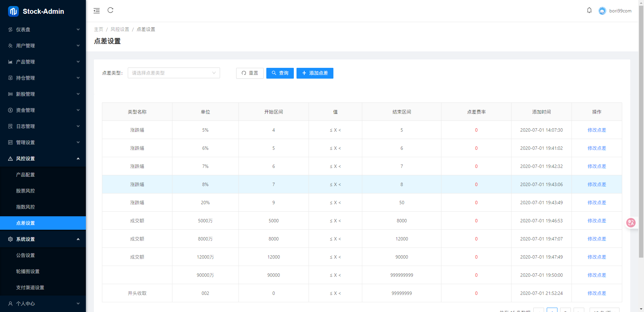This screenshot has width=644, height=312.
Task: Click the 个人中心 person icon
Action: 10,304
